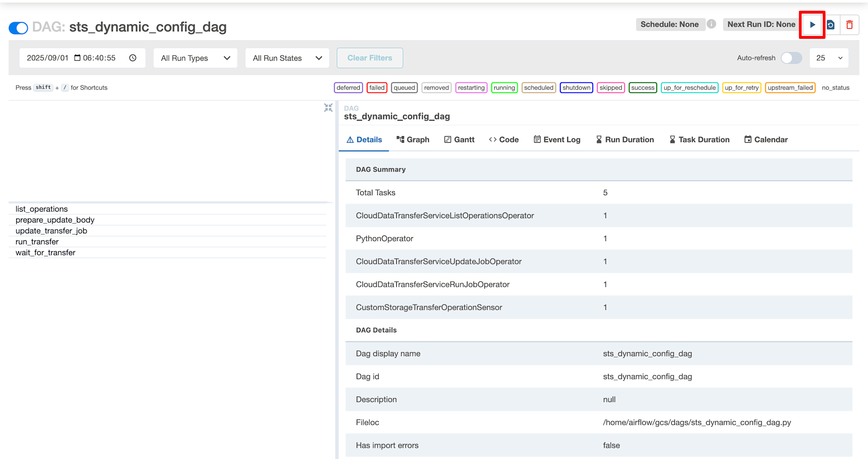Image resolution: width=868 pixels, height=459 pixels.
Task: Select the prepare_update_body task row
Action: click(168, 220)
